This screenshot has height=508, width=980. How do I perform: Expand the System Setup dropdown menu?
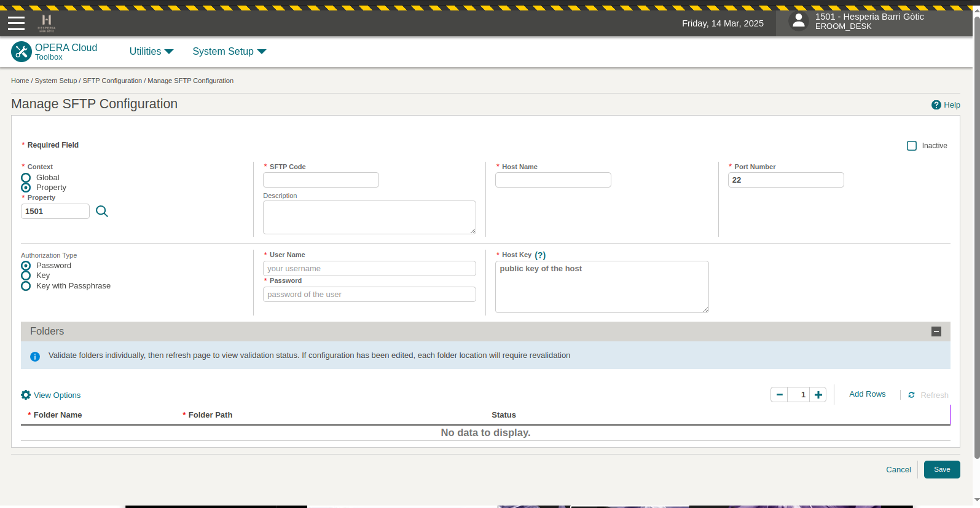click(x=229, y=52)
